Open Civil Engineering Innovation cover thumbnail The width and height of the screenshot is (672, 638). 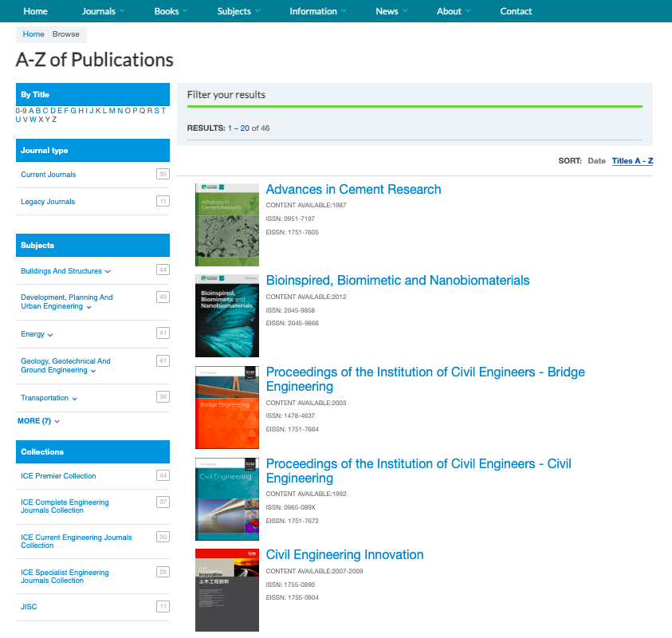pos(227,590)
